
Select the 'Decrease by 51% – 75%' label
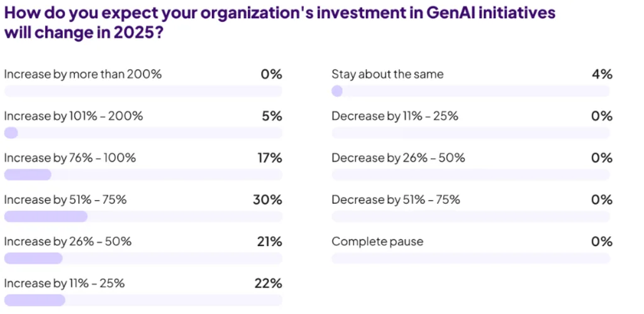396,199
